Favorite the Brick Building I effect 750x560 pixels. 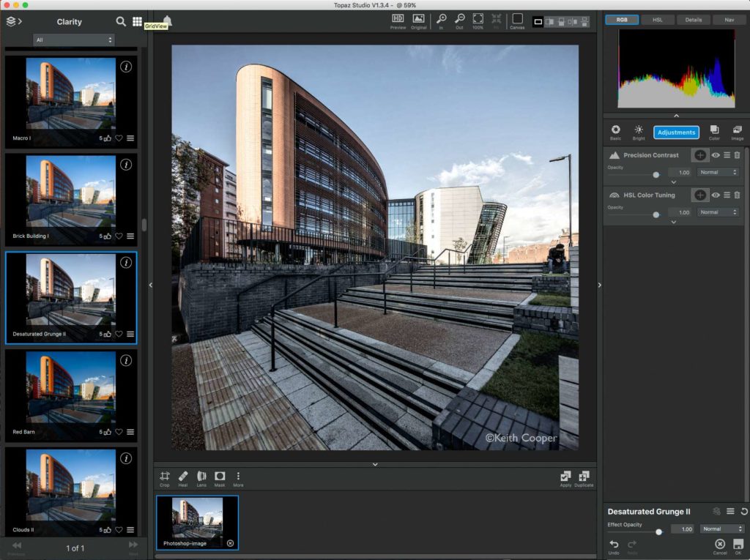(x=119, y=236)
